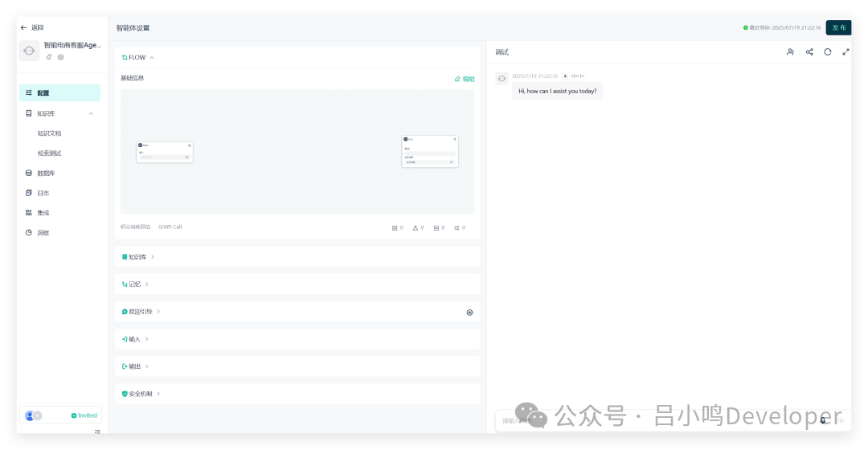Click the 安全机制 shield icon
Viewport: 868px width, 450px height.
click(125, 394)
